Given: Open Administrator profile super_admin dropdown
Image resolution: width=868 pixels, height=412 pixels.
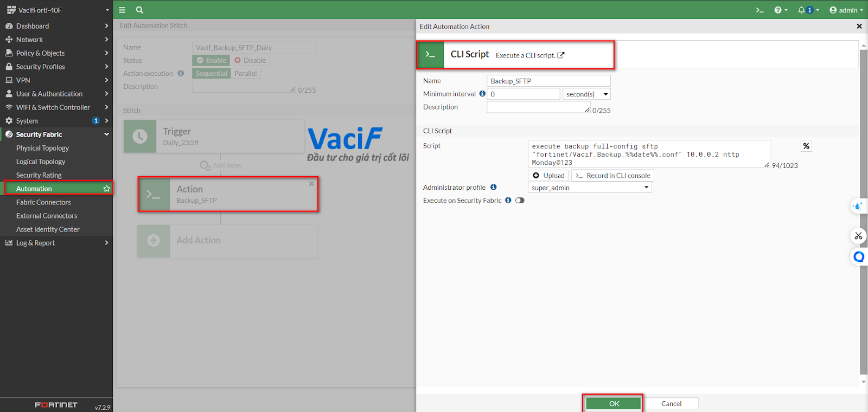Looking at the screenshot, I should 590,188.
